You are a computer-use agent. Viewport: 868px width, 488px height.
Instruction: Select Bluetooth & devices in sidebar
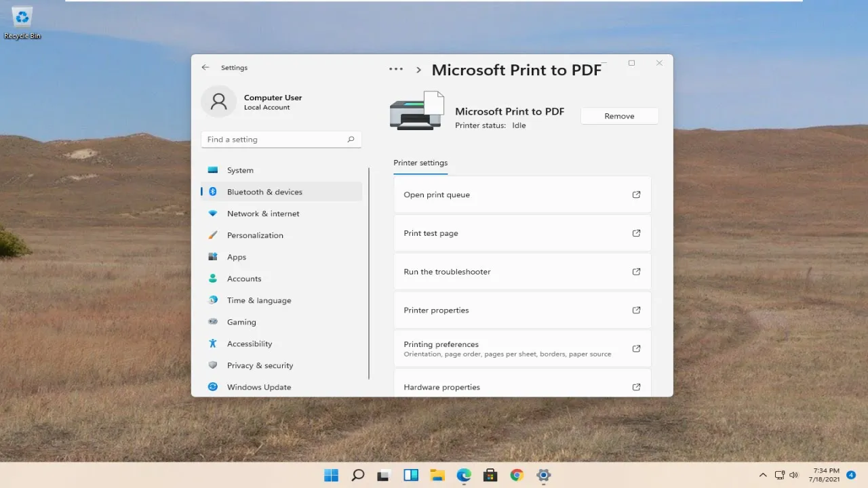coord(281,192)
